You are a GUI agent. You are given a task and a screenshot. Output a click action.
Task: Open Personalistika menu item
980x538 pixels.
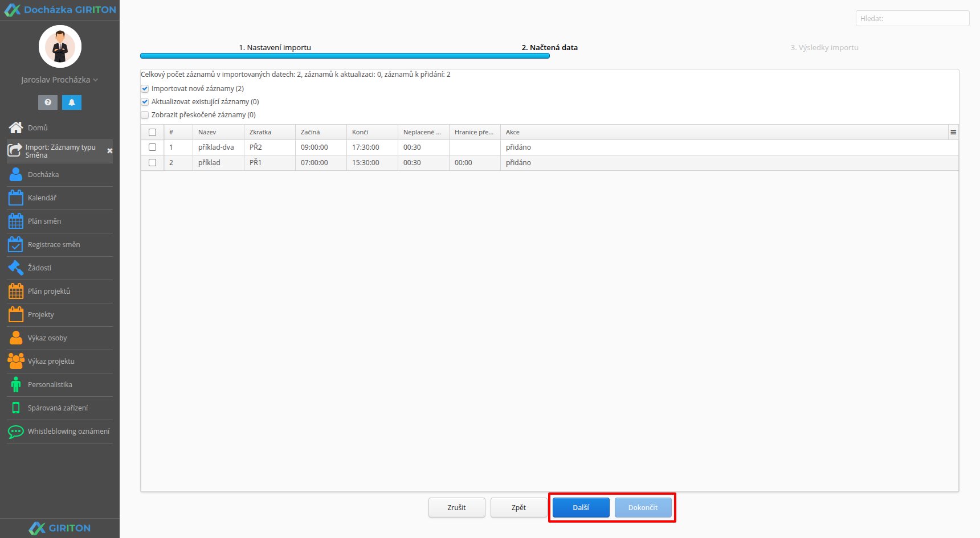[50, 384]
